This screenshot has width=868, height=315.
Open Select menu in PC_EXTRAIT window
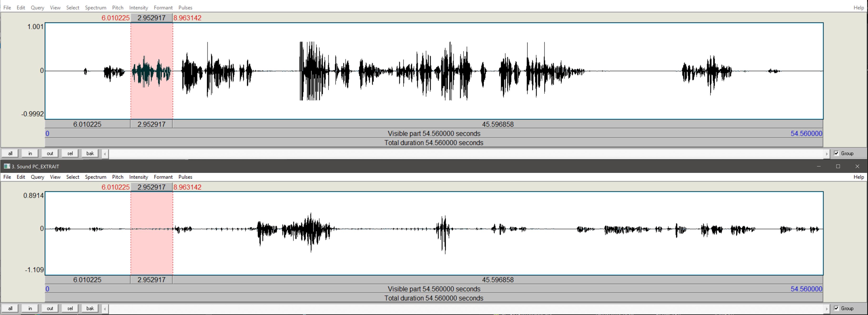72,177
